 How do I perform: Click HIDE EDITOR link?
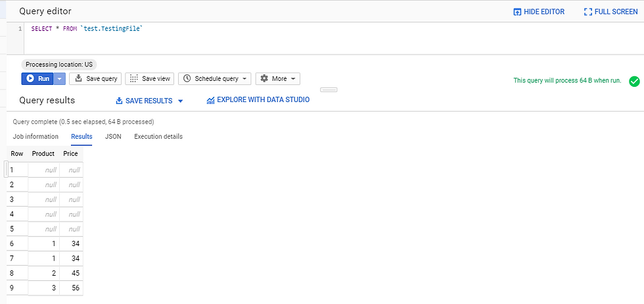click(539, 12)
